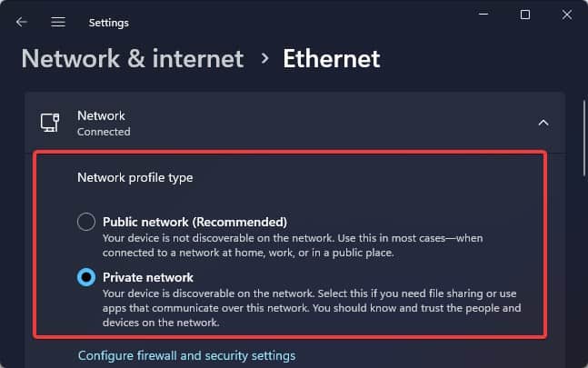The width and height of the screenshot is (588, 368).
Task: Navigate to Network & internet breadcrumb
Action: pos(133,59)
